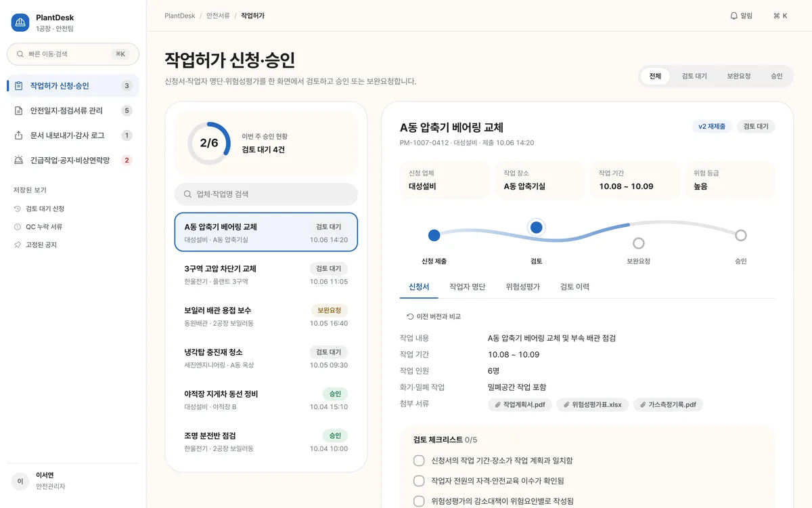This screenshot has height=508, width=812.
Task: Switch to the 위험성평가 tab
Action: tap(523, 287)
